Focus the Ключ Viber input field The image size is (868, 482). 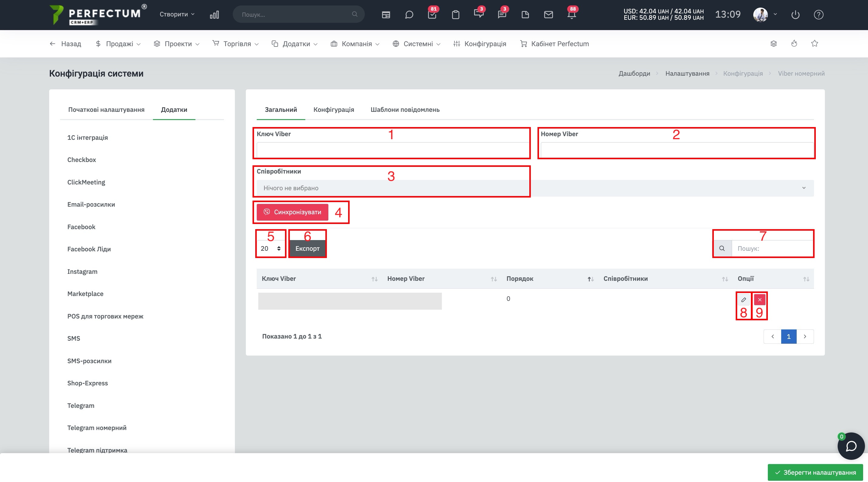click(x=393, y=150)
